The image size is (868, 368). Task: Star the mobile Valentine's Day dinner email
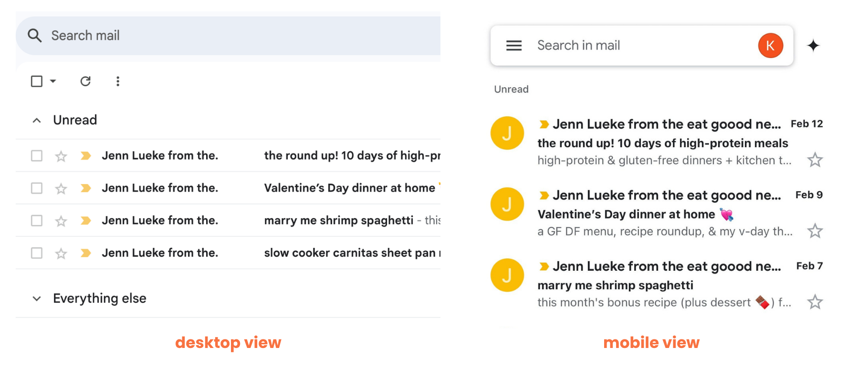[x=815, y=231]
